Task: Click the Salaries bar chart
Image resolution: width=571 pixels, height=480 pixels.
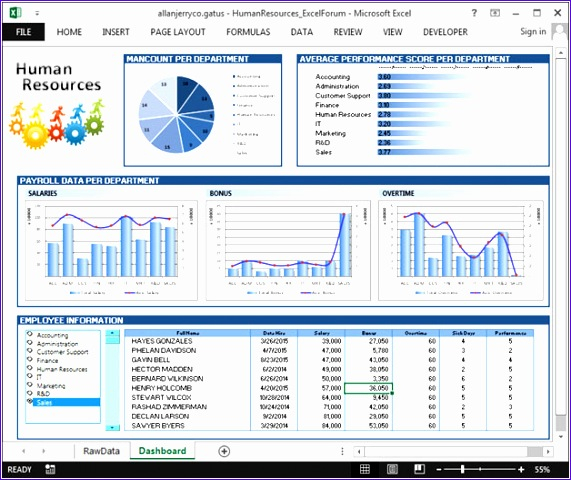Action: (111, 250)
